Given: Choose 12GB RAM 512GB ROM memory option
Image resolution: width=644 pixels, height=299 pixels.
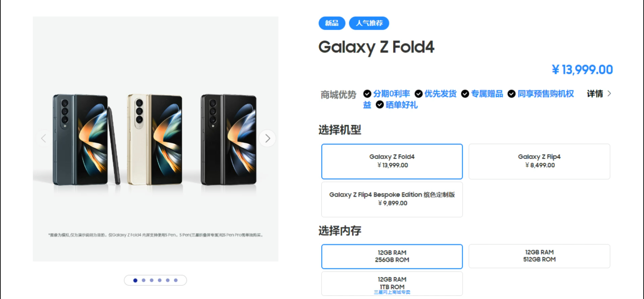Looking at the screenshot, I should pos(539,256).
